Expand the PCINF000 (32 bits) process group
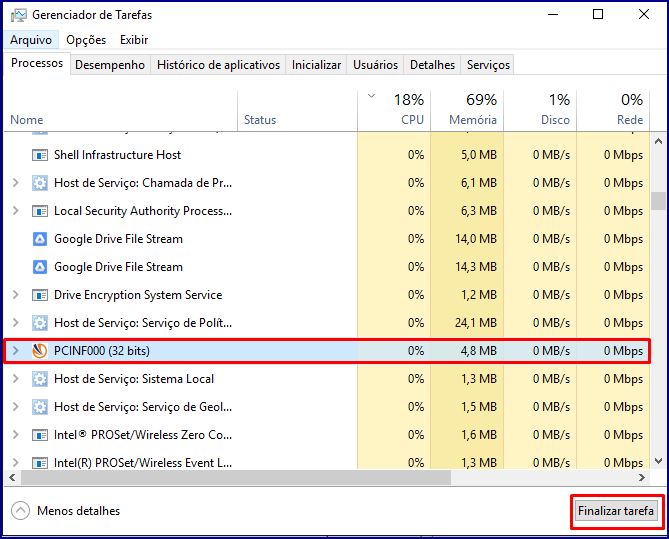 click(16, 351)
